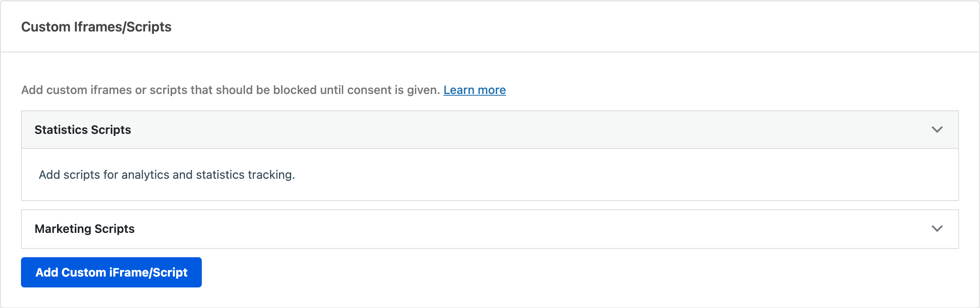Collapse the Statistics Scripts section chevron
Viewport: 980px width, 308px height.
tap(937, 130)
